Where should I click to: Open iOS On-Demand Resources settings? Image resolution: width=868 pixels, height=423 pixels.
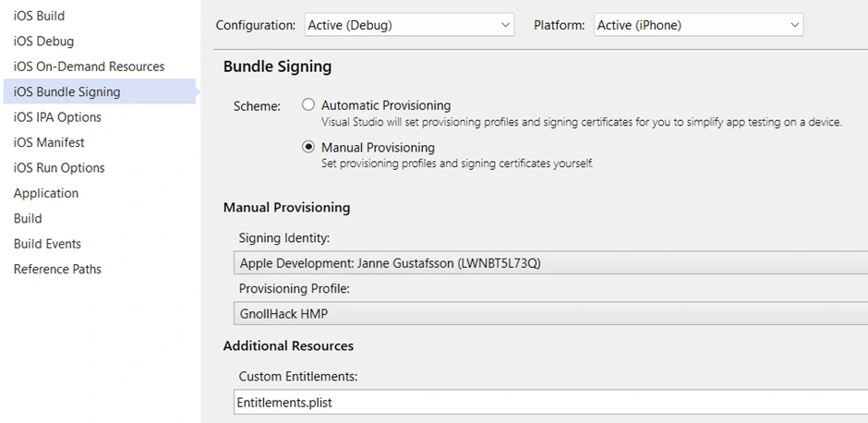click(x=89, y=66)
